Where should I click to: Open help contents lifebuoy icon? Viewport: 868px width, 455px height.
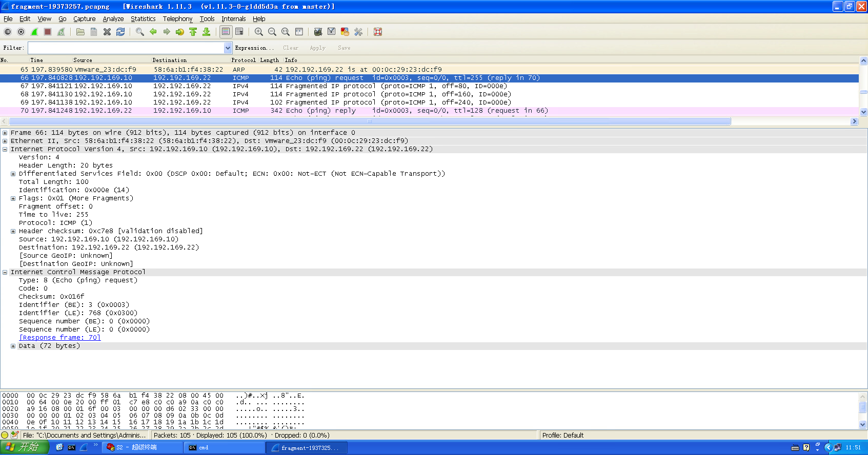(x=378, y=32)
